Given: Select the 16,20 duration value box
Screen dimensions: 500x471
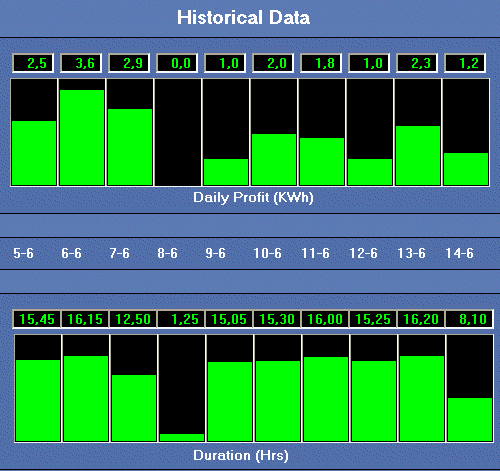Looking at the screenshot, I should (421, 319).
